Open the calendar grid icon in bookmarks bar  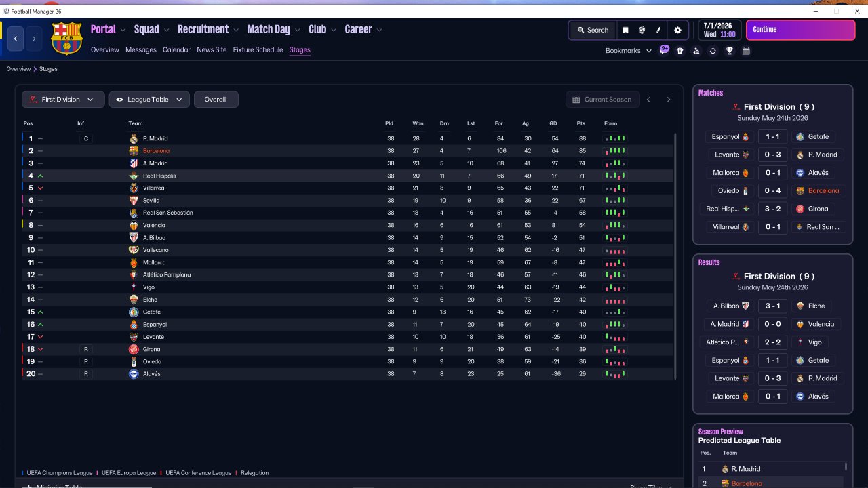(x=746, y=51)
